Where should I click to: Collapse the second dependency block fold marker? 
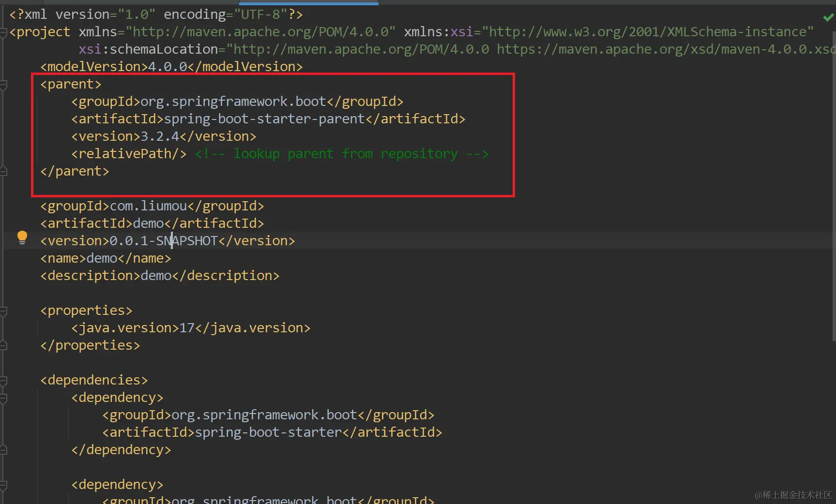[3, 485]
